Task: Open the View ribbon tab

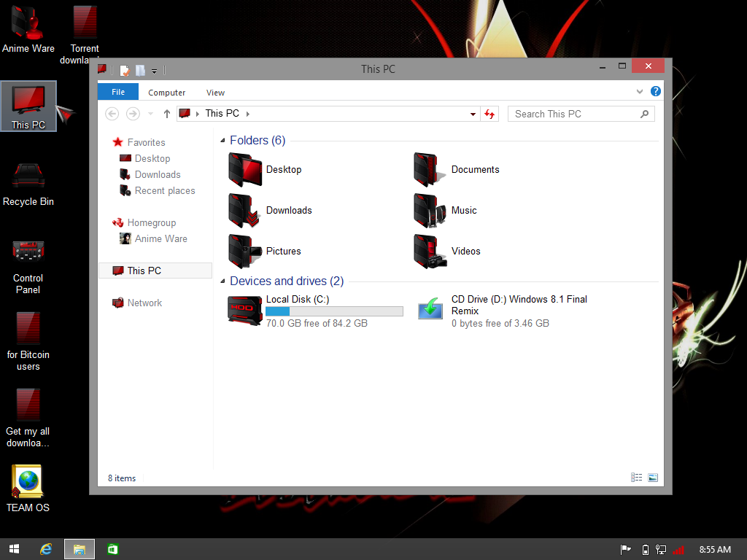Action: (215, 93)
